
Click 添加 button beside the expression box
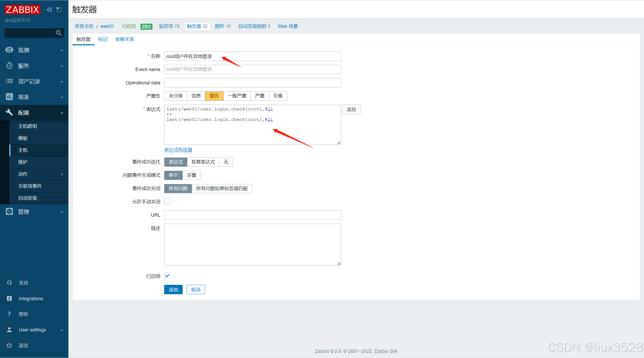pos(351,110)
